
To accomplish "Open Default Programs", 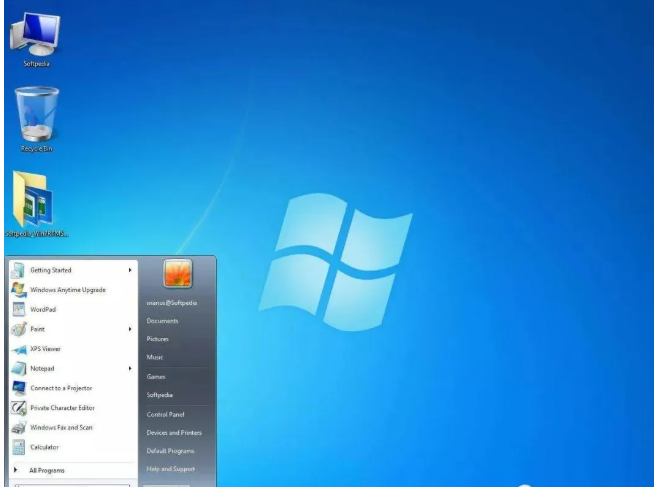I will (x=171, y=451).
